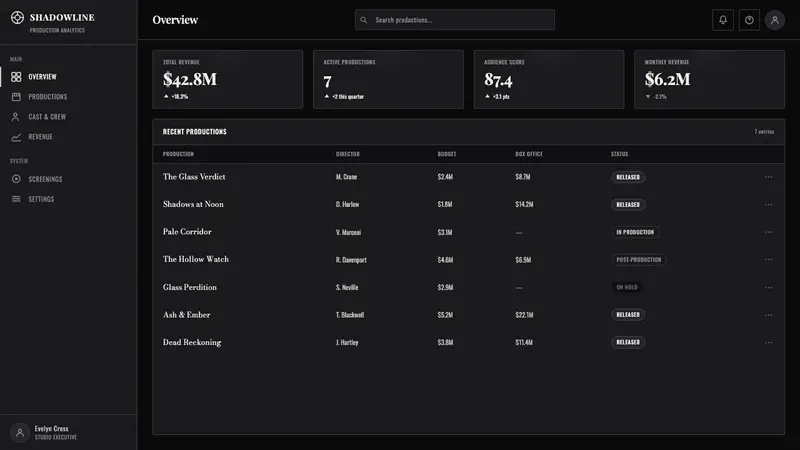Click director 'V. Marconi'
This screenshot has width=800, height=450.
point(348,232)
